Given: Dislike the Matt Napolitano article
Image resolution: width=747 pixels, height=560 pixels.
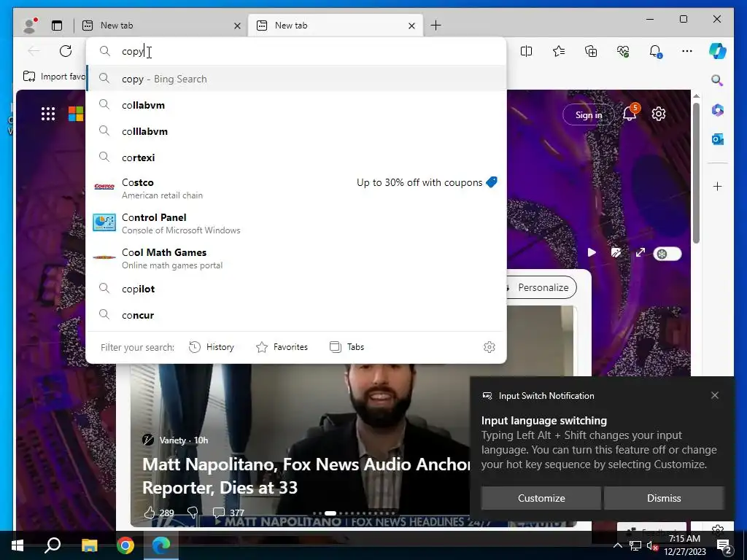Looking at the screenshot, I should 193,513.
